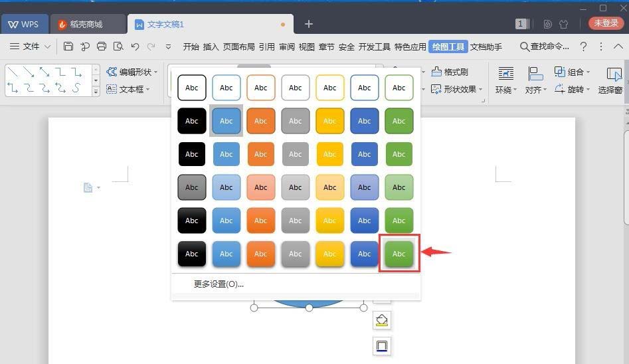
Task: Open the 旋转 dropdown arrow
Action: tap(588, 89)
